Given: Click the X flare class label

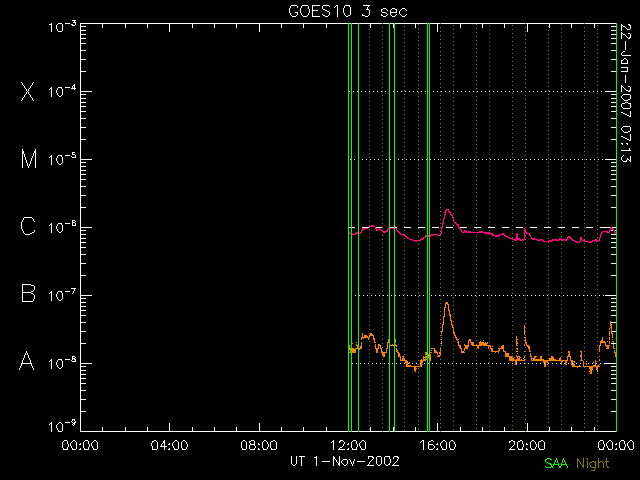Looking at the screenshot, I should [x=27, y=91].
